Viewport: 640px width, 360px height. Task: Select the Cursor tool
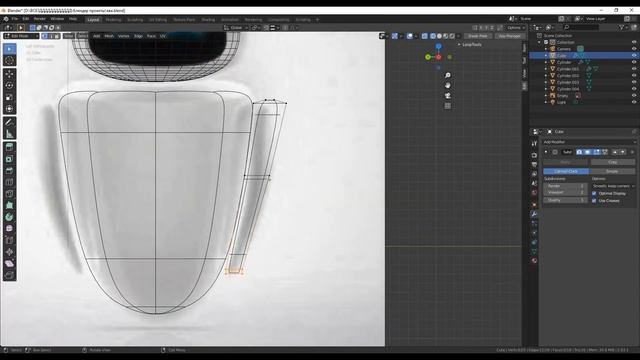tap(9, 60)
